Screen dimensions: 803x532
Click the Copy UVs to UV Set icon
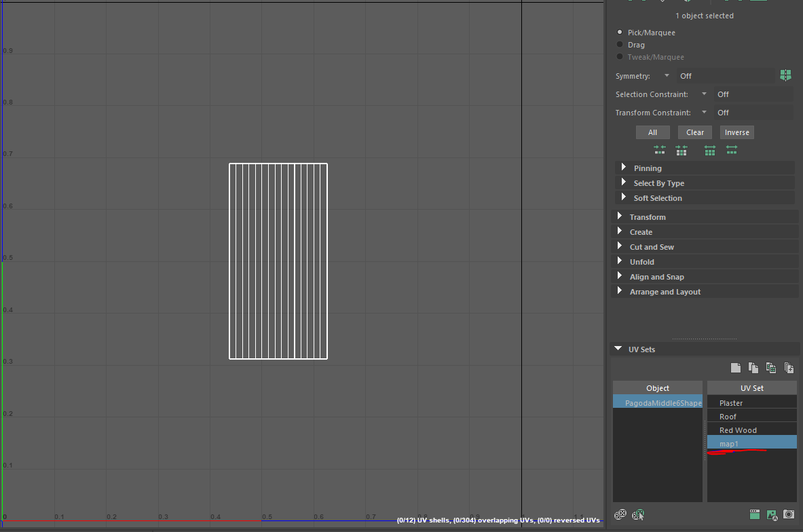(x=771, y=368)
